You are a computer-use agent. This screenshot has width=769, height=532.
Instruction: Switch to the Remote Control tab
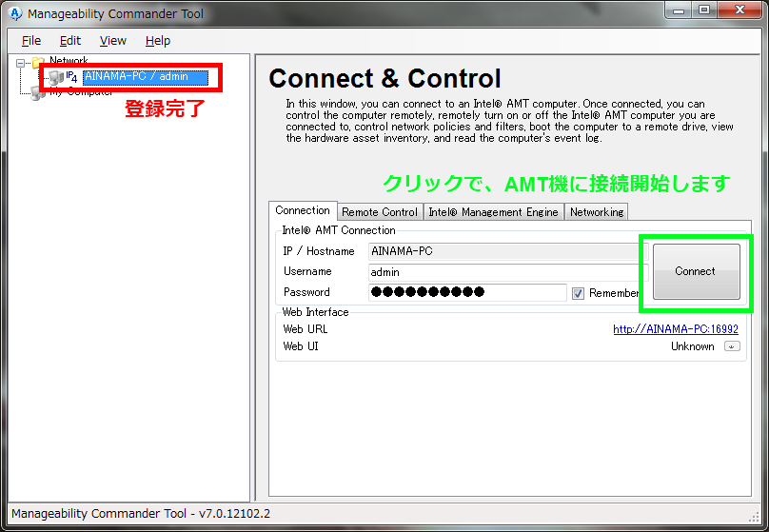tap(380, 212)
